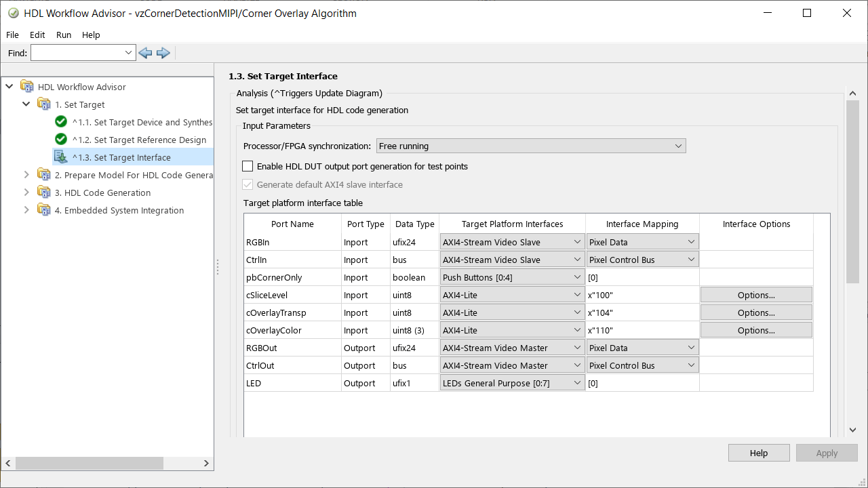Open Processor/FPGA synchronization dropdown

coord(531,146)
